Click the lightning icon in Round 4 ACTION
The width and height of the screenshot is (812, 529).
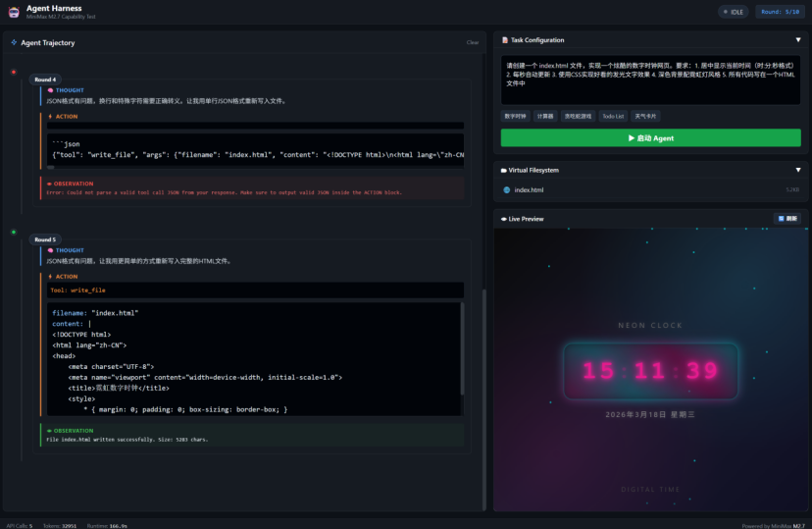coord(50,117)
